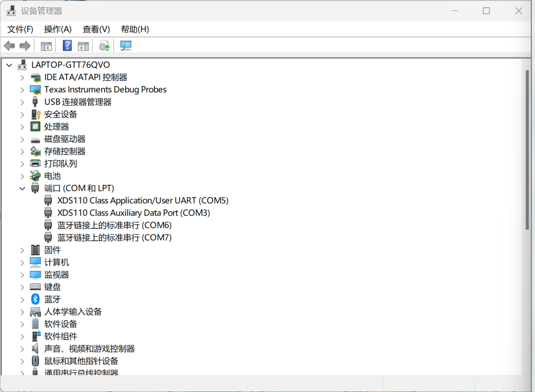Click the vertical scrollbar thumb
535x392 pixels.
click(527, 149)
